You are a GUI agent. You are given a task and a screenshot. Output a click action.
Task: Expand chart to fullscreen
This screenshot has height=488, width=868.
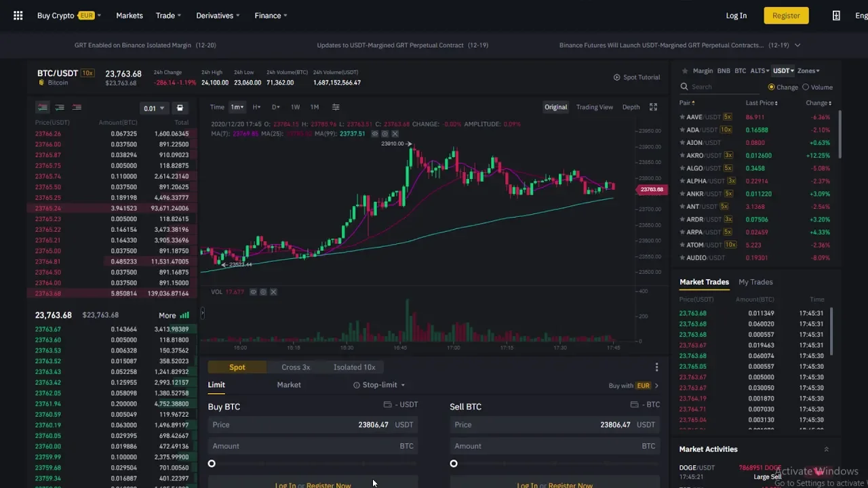[x=653, y=107]
